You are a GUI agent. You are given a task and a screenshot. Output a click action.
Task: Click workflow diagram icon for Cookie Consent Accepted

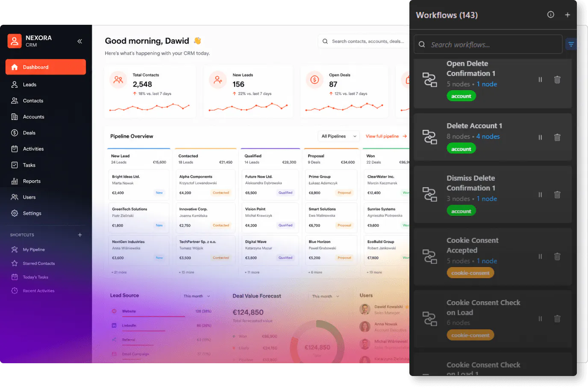430,256
